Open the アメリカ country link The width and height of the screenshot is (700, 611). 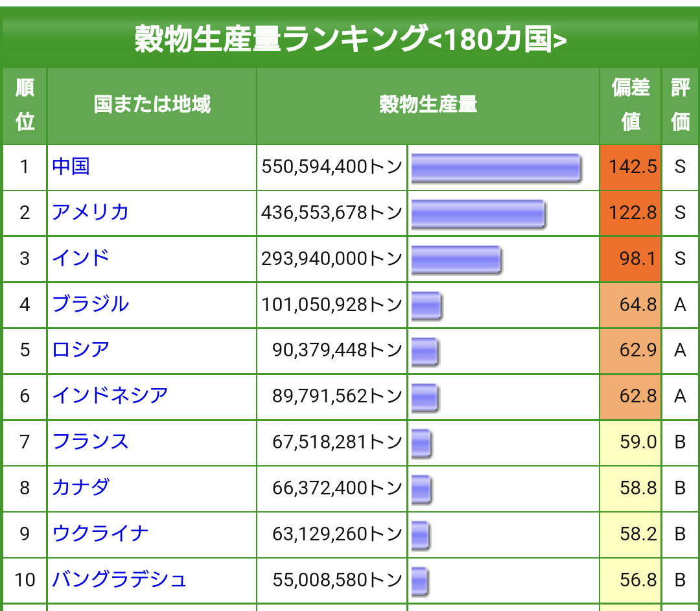[x=91, y=213]
